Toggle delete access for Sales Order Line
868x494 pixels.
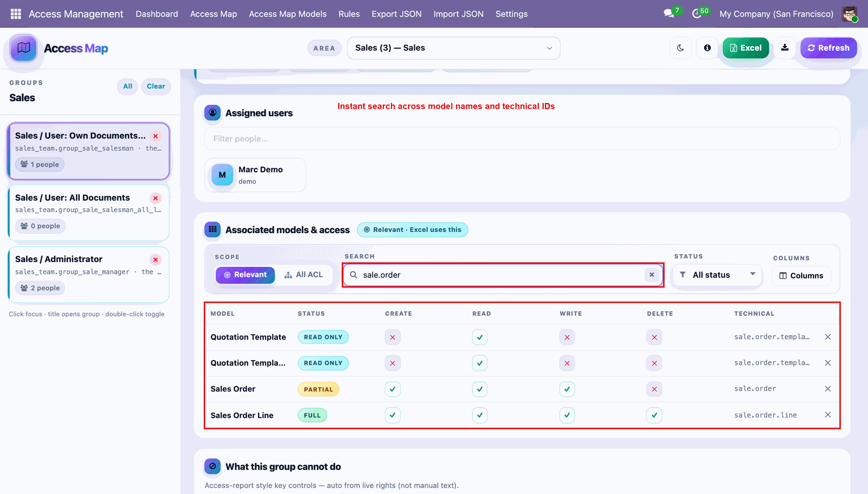pyautogui.click(x=654, y=415)
